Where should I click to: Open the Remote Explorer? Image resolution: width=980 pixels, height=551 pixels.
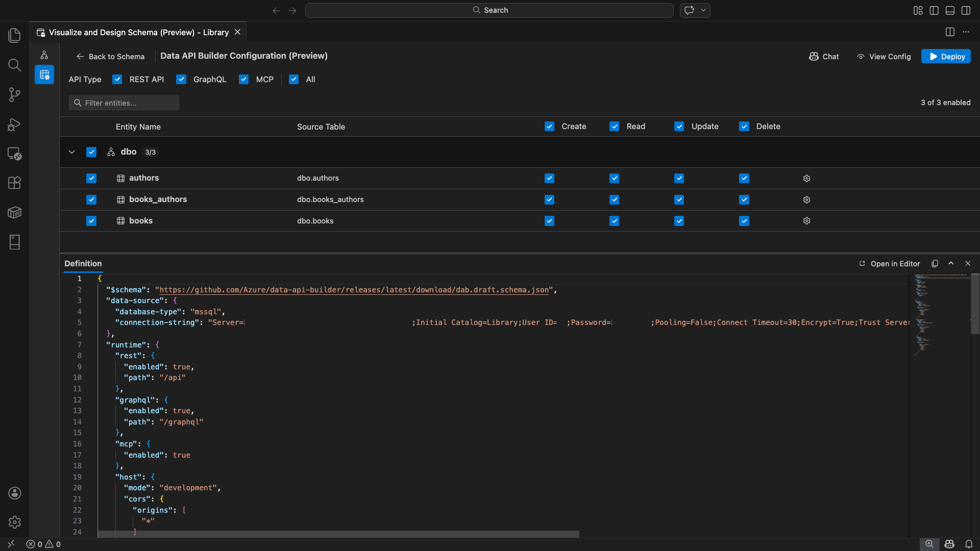pyautogui.click(x=14, y=154)
